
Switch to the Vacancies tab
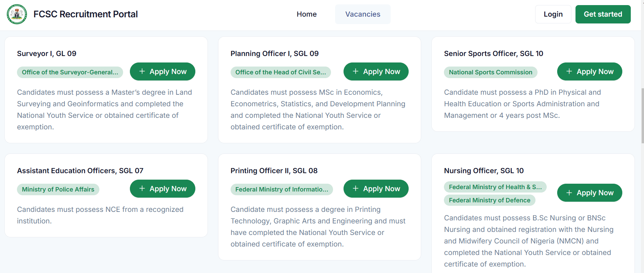pyautogui.click(x=363, y=14)
